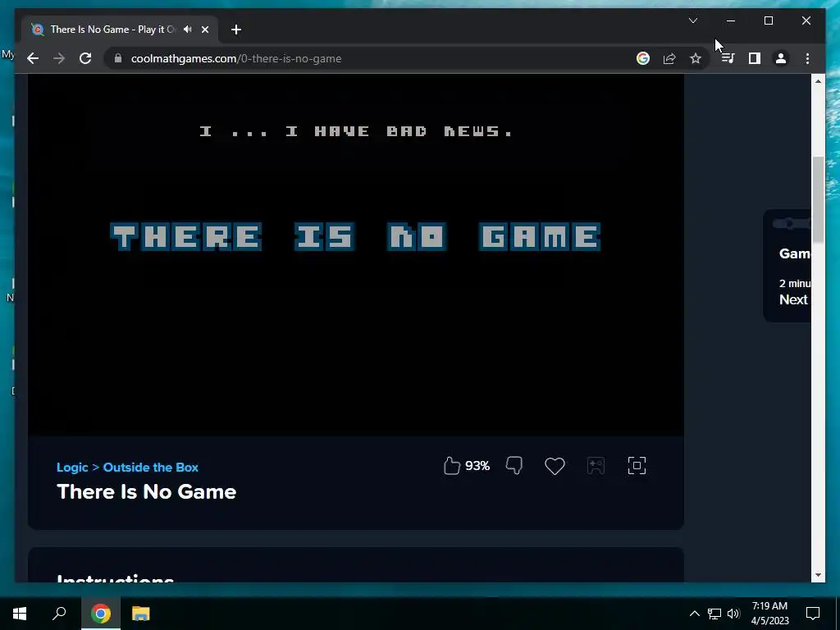
Task: Open Windows Start menu
Action: [20, 614]
